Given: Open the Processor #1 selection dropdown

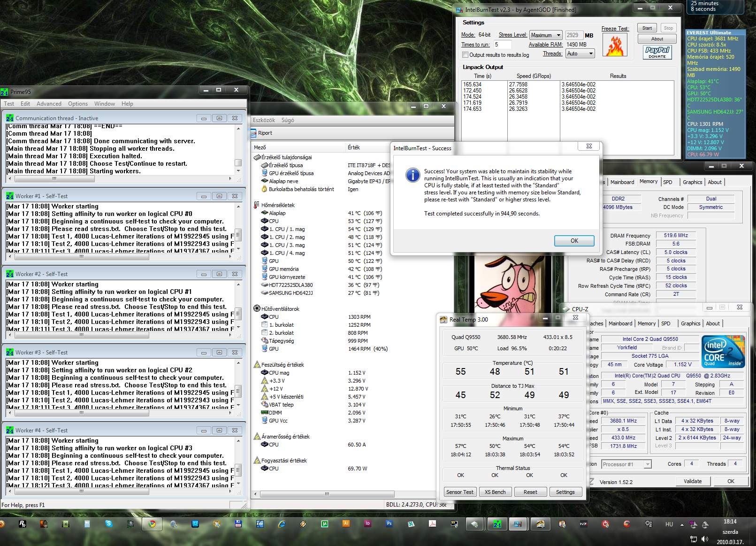Looking at the screenshot, I should click(626, 464).
